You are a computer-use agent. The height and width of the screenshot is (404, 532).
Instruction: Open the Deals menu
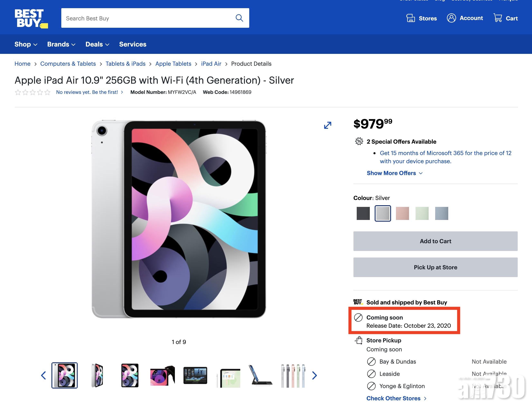97,44
